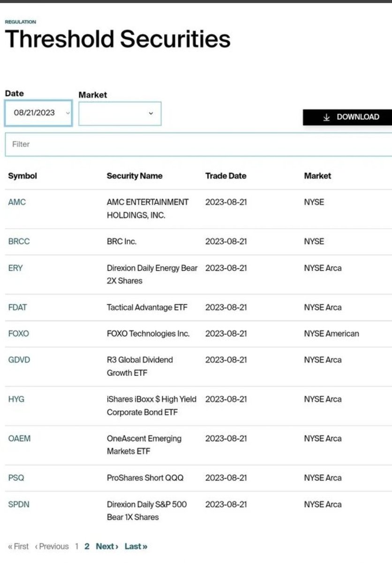Open the GDVD symbol link

pos(20,360)
